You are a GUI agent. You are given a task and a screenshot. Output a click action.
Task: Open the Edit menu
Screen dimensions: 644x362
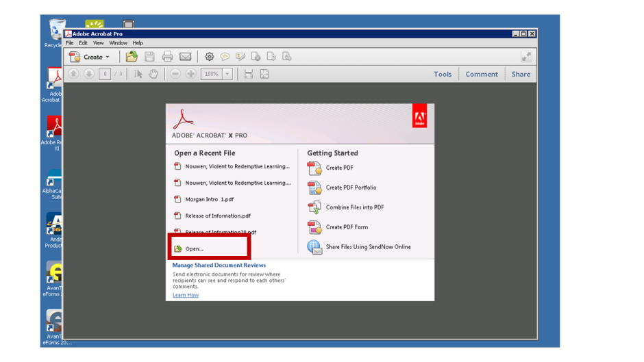[x=83, y=42]
